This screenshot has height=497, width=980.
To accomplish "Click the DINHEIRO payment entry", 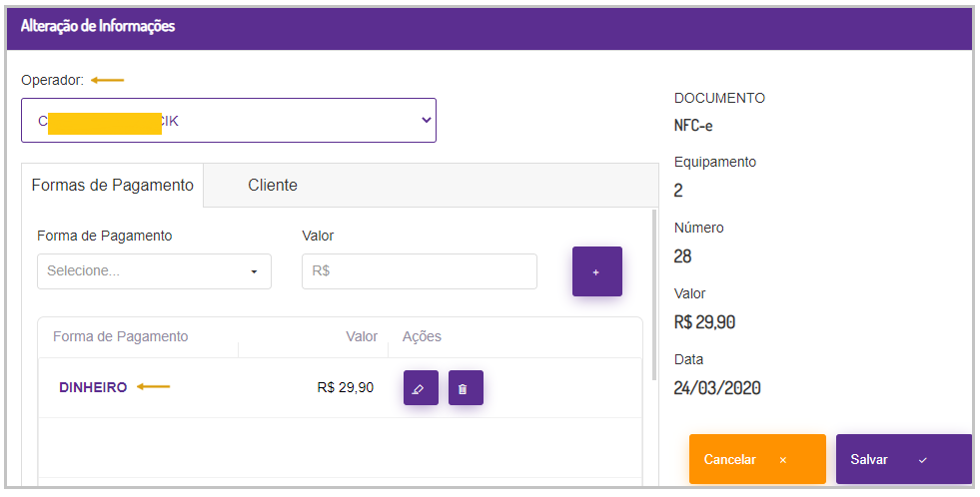I will 93,387.
